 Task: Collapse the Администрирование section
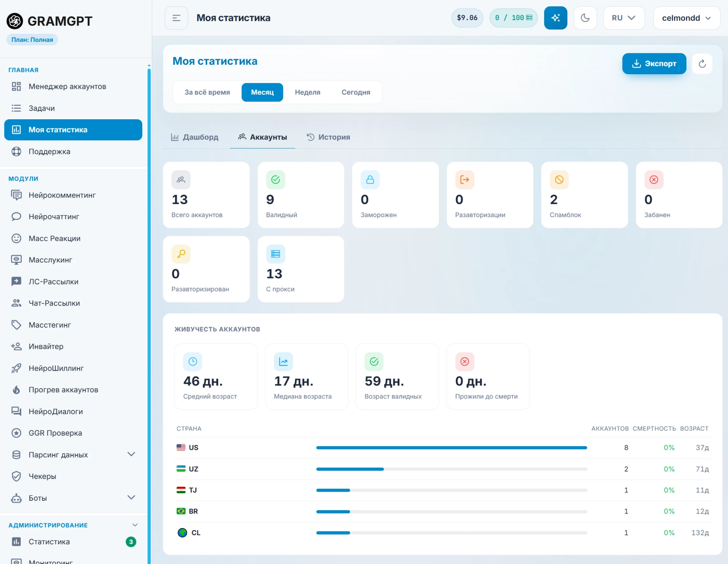135,525
